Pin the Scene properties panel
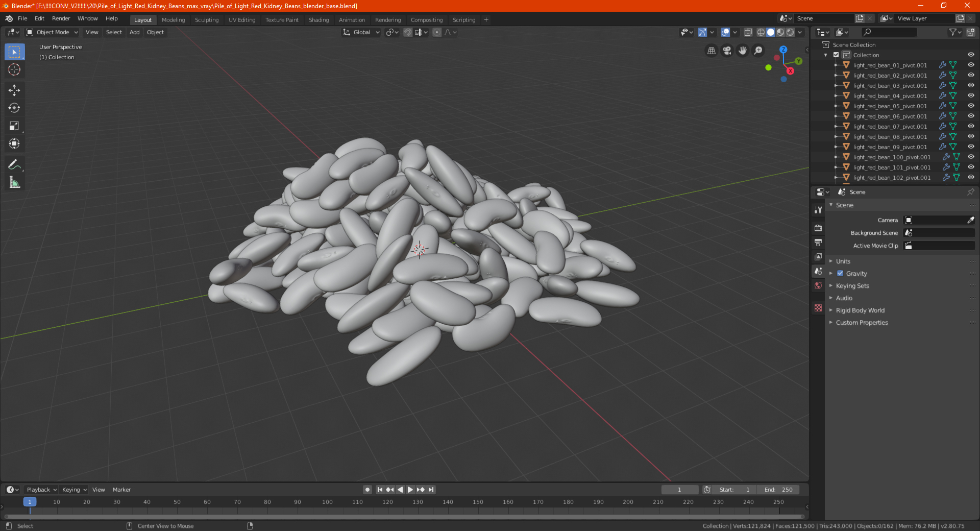The height and width of the screenshot is (531, 980). pyautogui.click(x=970, y=192)
